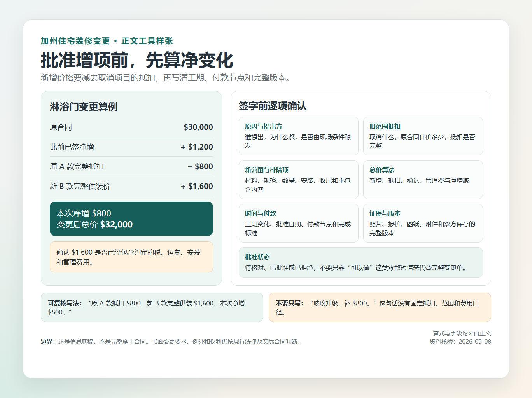Click the dark green 本次净增 $800 summary box
Screen dimensions: 532x398
tap(131, 219)
